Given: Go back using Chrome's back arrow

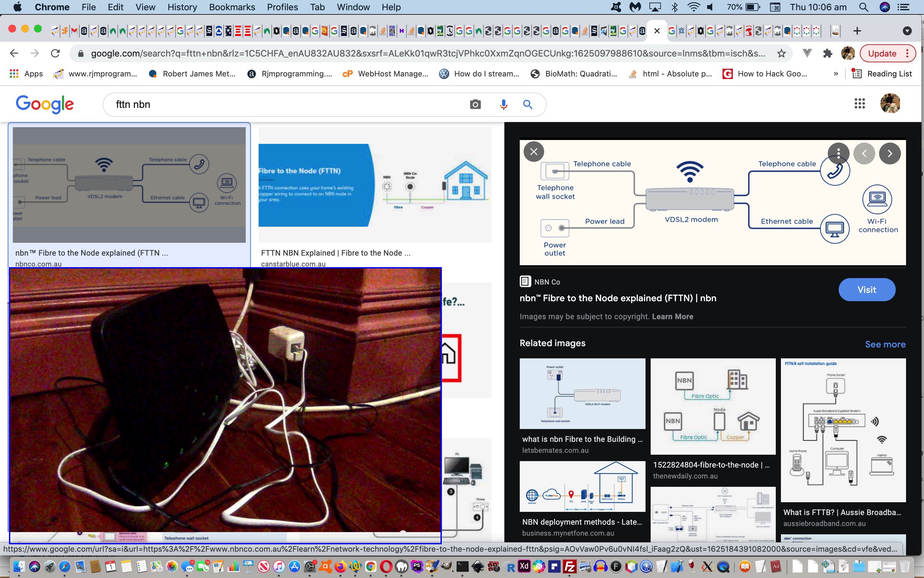Looking at the screenshot, I should click(14, 54).
